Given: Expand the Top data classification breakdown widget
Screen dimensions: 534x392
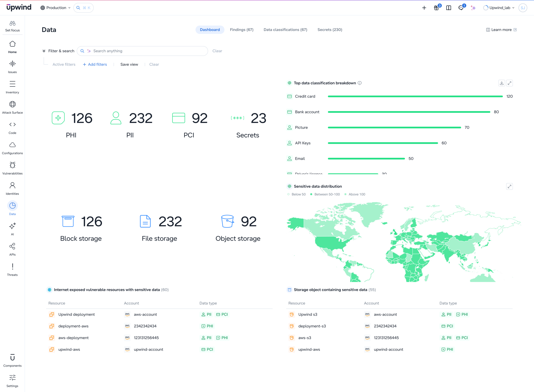Looking at the screenshot, I should coord(509,83).
